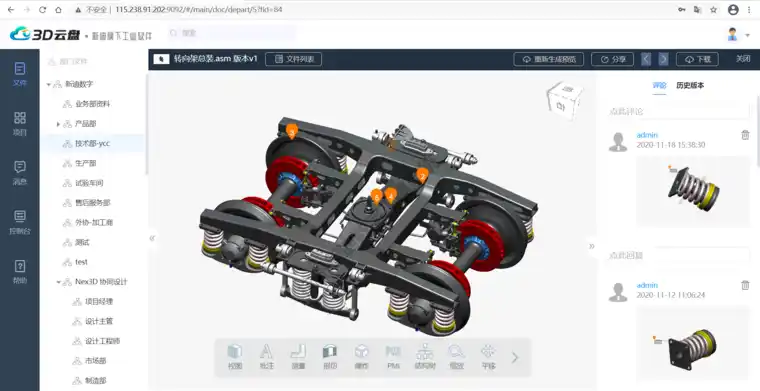Open saved passwords key icon

coord(681,10)
